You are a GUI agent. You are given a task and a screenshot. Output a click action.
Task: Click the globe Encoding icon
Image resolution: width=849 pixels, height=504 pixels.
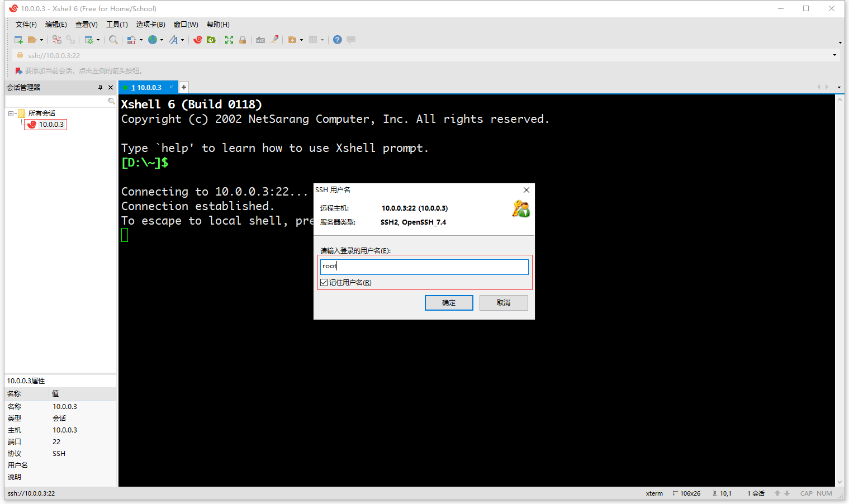click(153, 40)
